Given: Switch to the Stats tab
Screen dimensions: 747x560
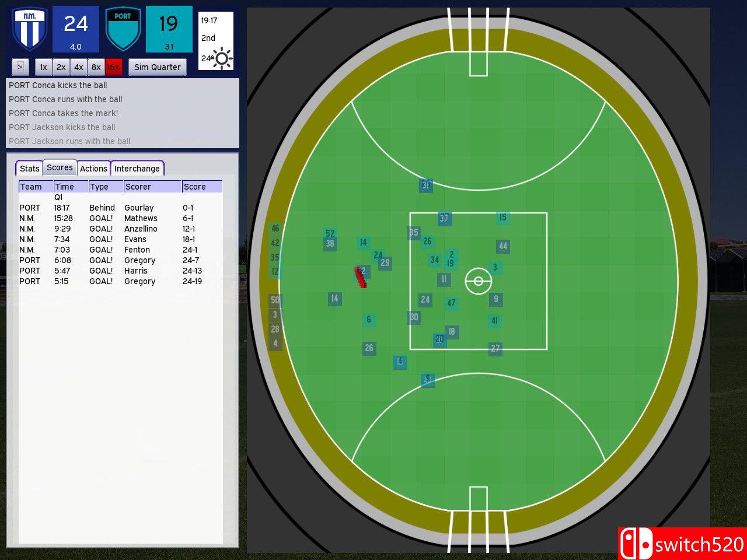Looking at the screenshot, I should 29,168.
